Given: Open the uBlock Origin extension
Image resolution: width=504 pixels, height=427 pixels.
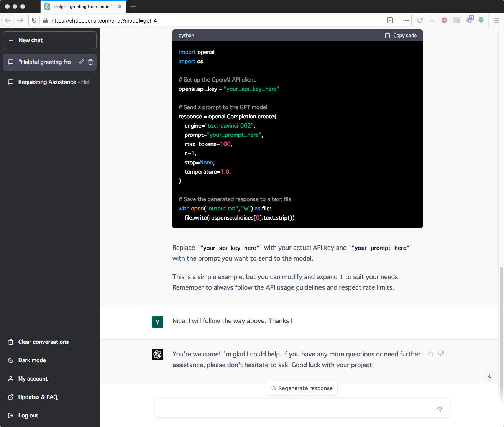Looking at the screenshot, I should (x=444, y=20).
